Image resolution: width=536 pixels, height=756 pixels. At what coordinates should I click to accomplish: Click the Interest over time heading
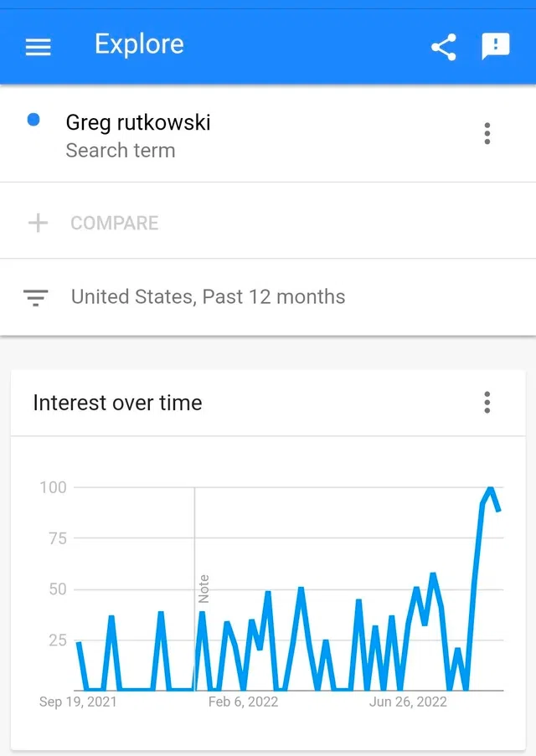118,403
